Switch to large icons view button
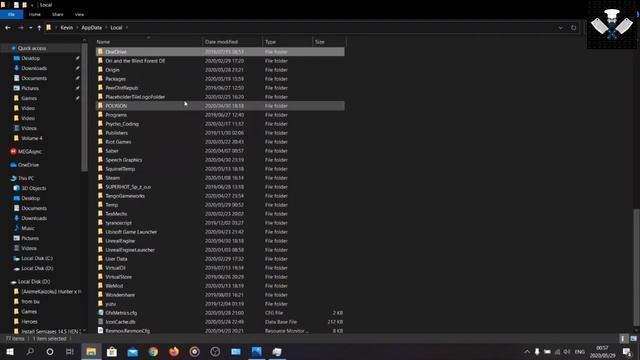 (633, 338)
